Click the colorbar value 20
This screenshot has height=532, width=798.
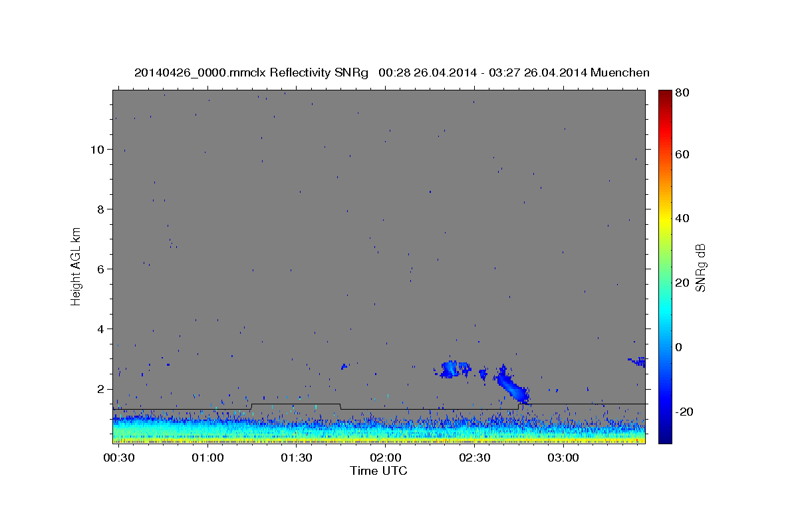tap(682, 283)
